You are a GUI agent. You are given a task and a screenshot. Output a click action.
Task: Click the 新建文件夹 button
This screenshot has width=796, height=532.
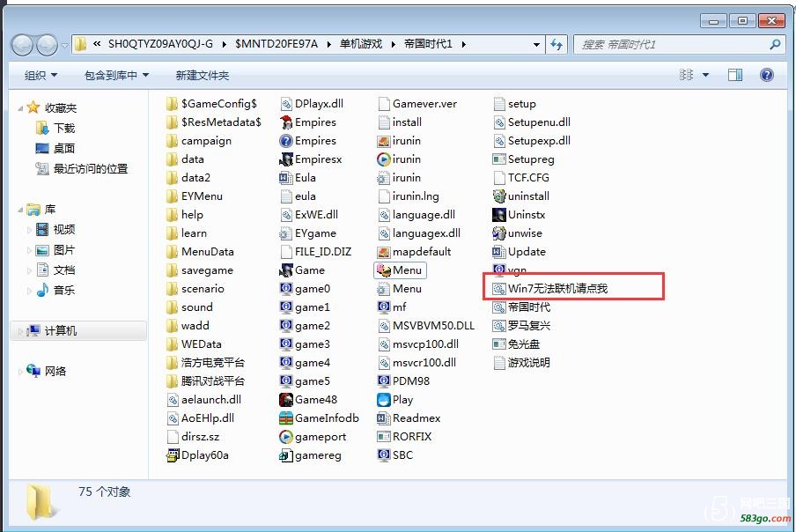click(x=202, y=75)
